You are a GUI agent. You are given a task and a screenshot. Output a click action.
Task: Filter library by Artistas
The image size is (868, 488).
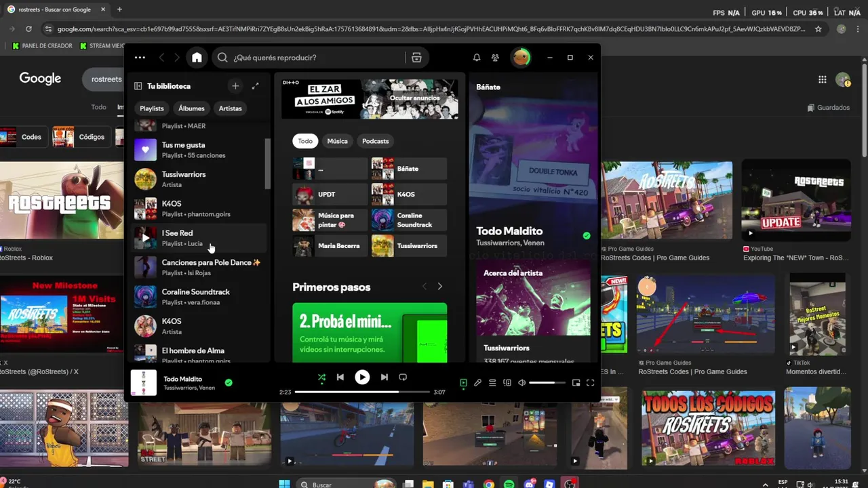coord(230,108)
